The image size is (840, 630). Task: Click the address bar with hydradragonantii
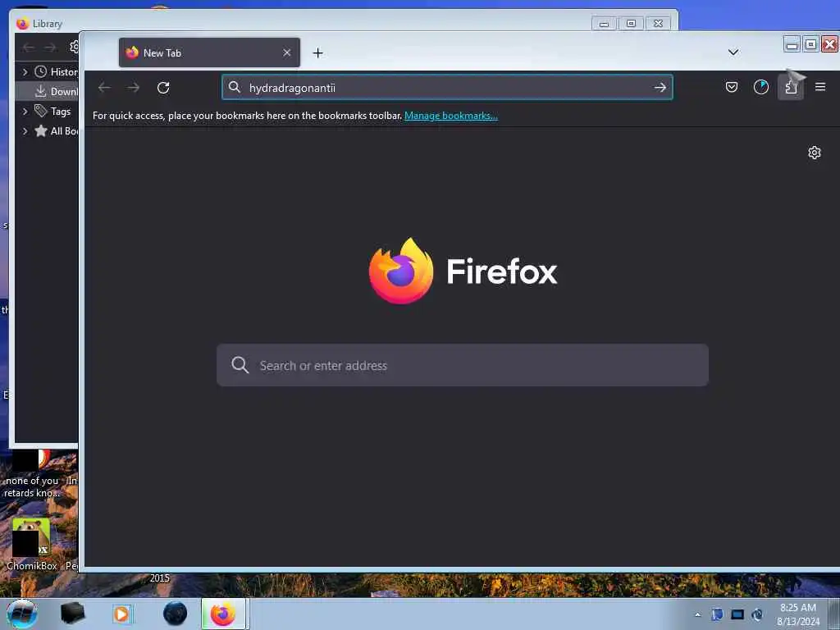pos(447,87)
